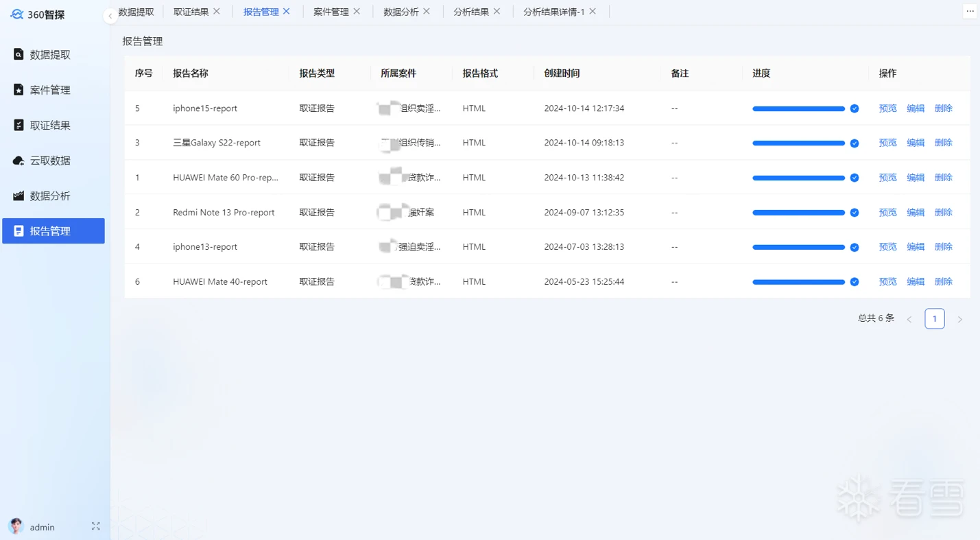Select 报告管理 in the sidebar
The image size is (980, 540).
point(53,231)
